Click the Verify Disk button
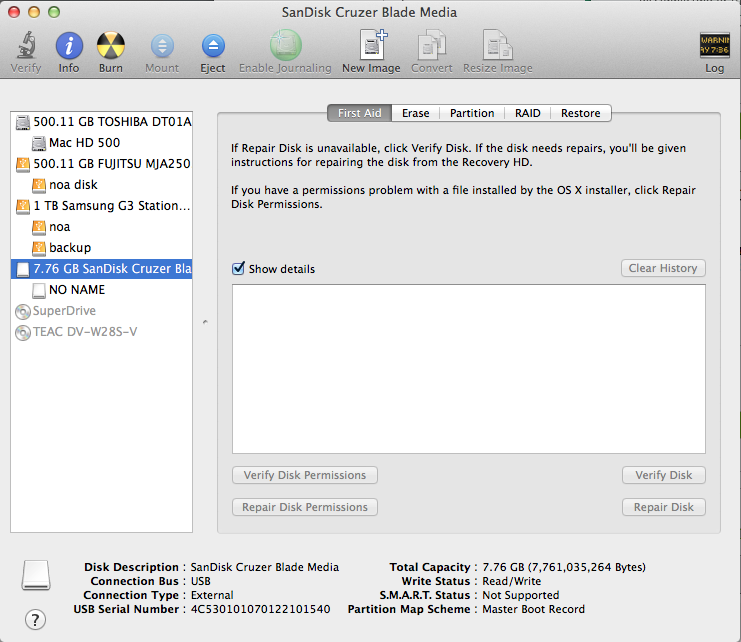This screenshot has height=642, width=741. [x=663, y=475]
